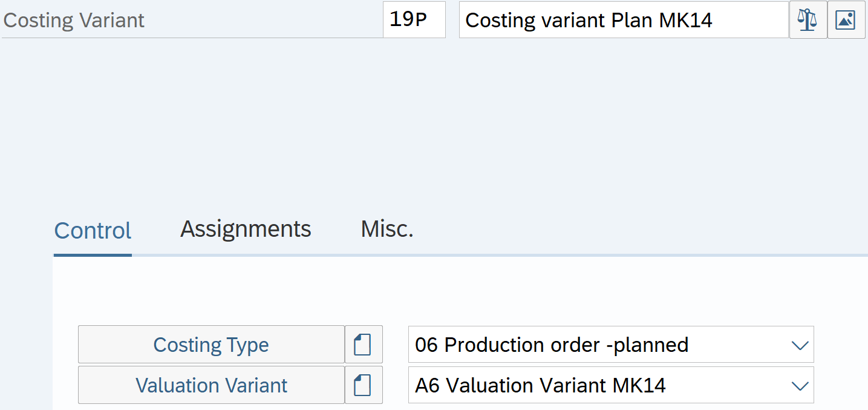Open the 'A6 Valuation Variant MK14' combo box

coord(599,385)
